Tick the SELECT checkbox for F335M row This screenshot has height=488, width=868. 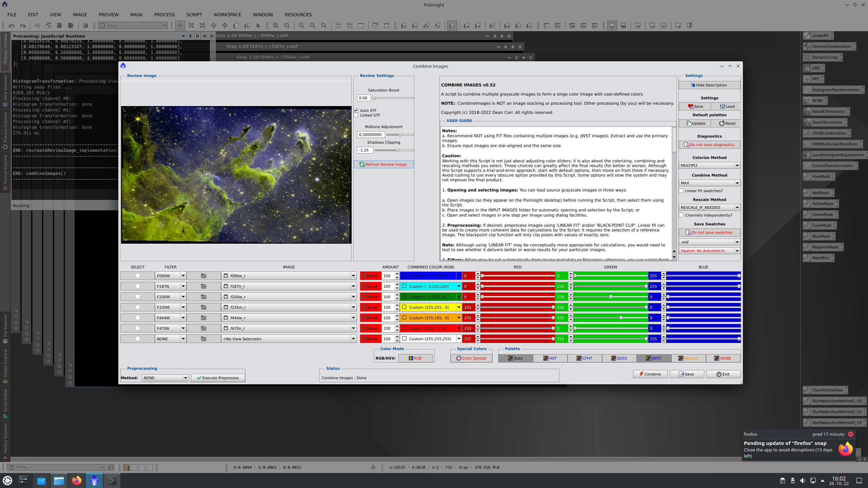click(x=138, y=307)
